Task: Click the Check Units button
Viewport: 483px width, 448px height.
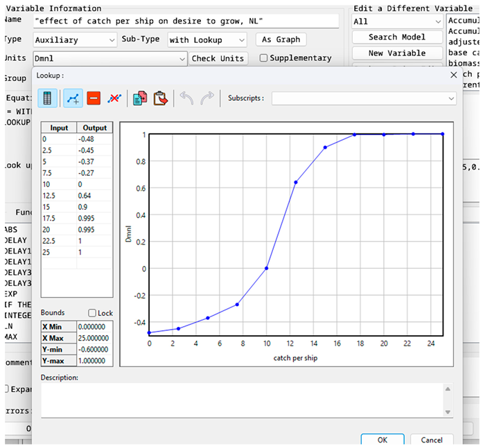Action: (x=218, y=59)
